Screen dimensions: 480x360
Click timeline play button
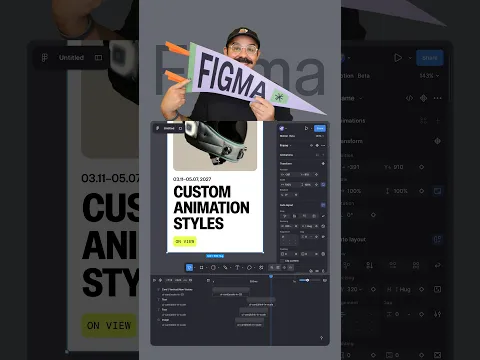click(x=154, y=280)
